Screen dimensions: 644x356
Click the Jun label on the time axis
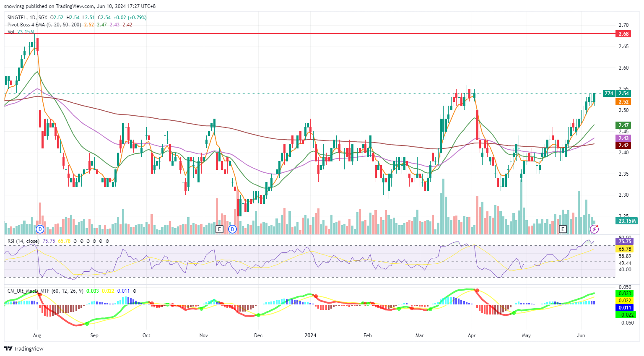point(581,335)
